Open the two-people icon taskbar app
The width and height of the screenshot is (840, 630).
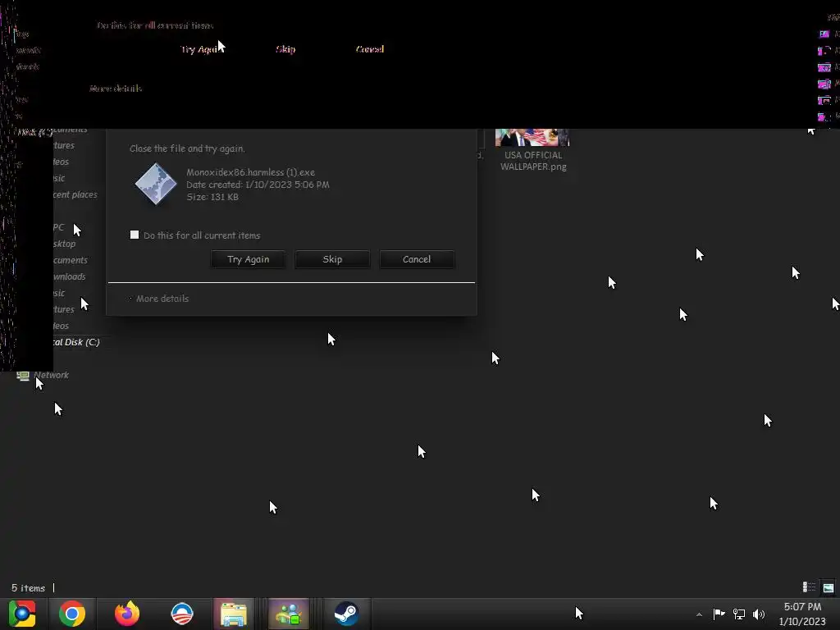[x=289, y=614]
